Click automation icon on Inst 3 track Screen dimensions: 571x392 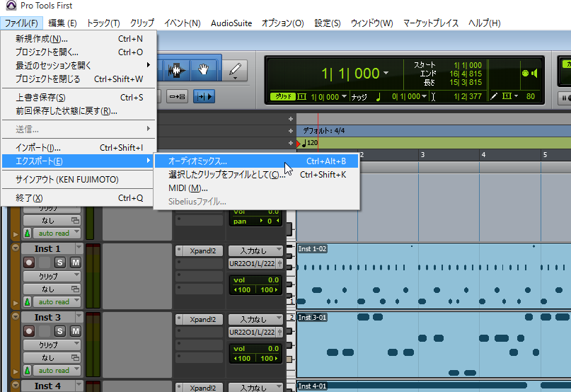pyautogui.click(x=28, y=370)
